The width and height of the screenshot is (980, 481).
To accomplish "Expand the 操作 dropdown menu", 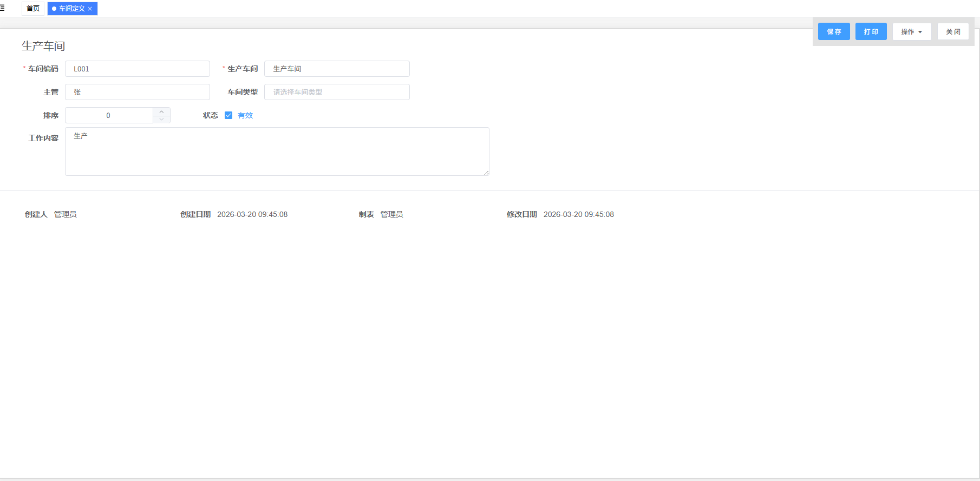I will tap(912, 31).
